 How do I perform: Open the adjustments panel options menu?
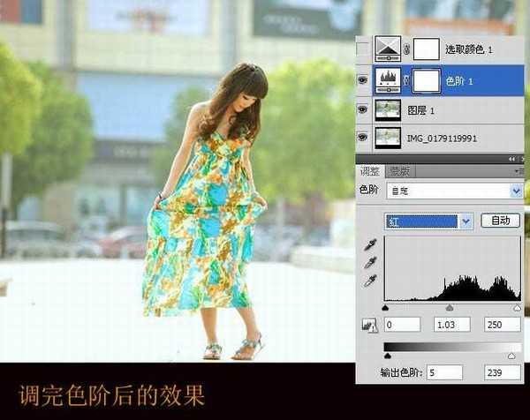(x=519, y=171)
